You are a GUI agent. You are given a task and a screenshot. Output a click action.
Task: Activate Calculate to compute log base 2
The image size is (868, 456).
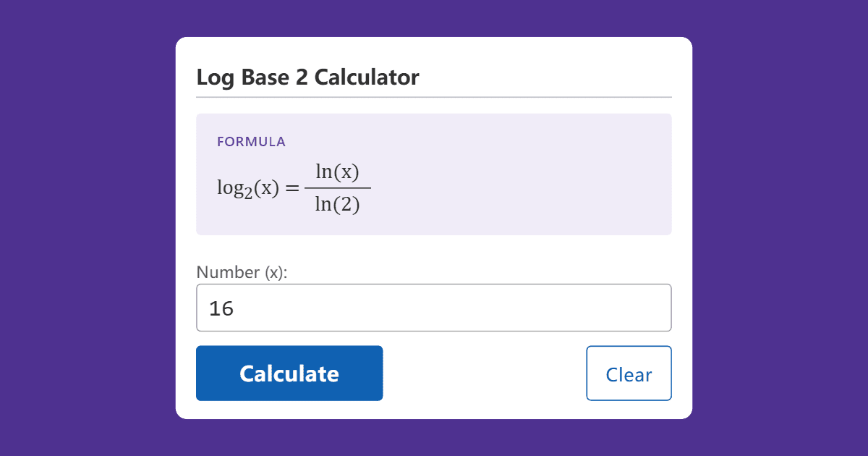[289, 373]
